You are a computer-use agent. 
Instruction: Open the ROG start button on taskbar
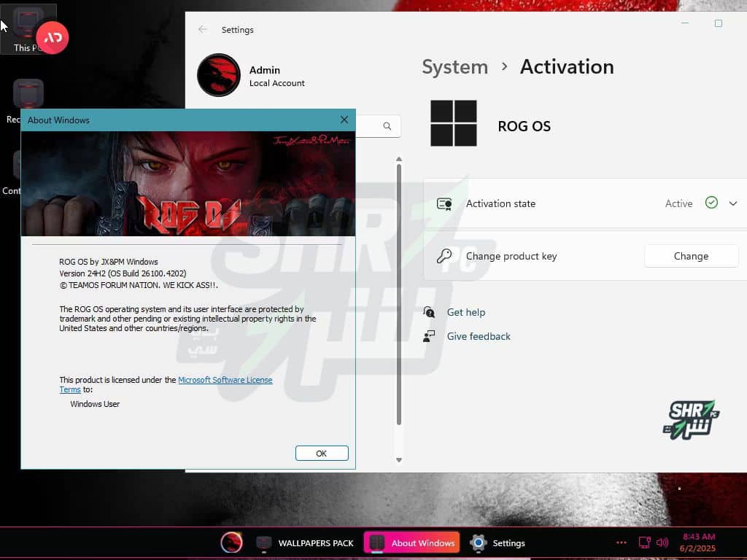(x=231, y=542)
